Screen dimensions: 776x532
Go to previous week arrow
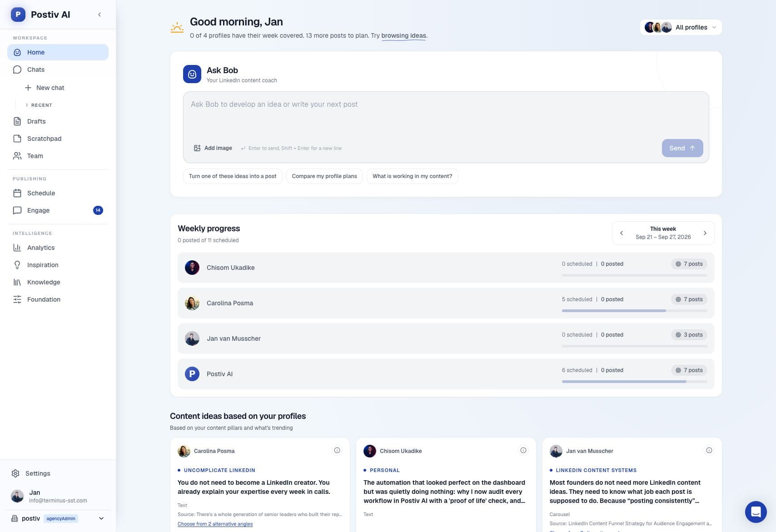coord(622,233)
